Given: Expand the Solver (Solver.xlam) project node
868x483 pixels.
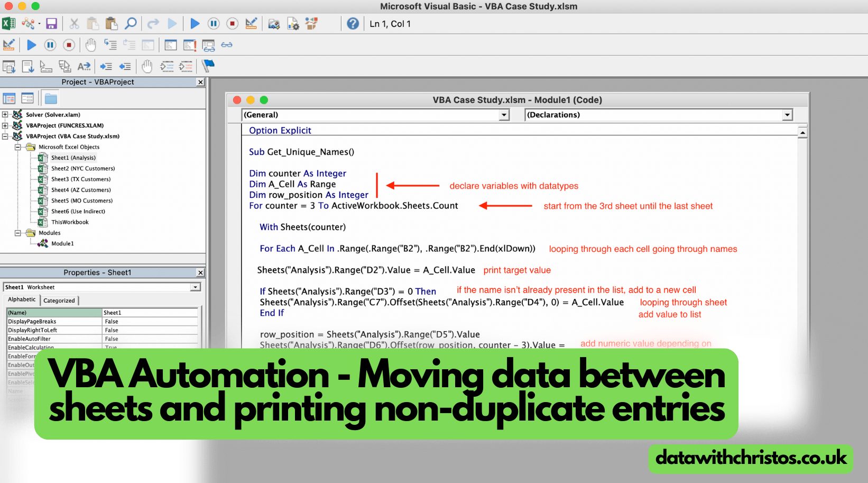Looking at the screenshot, I should click(4, 114).
